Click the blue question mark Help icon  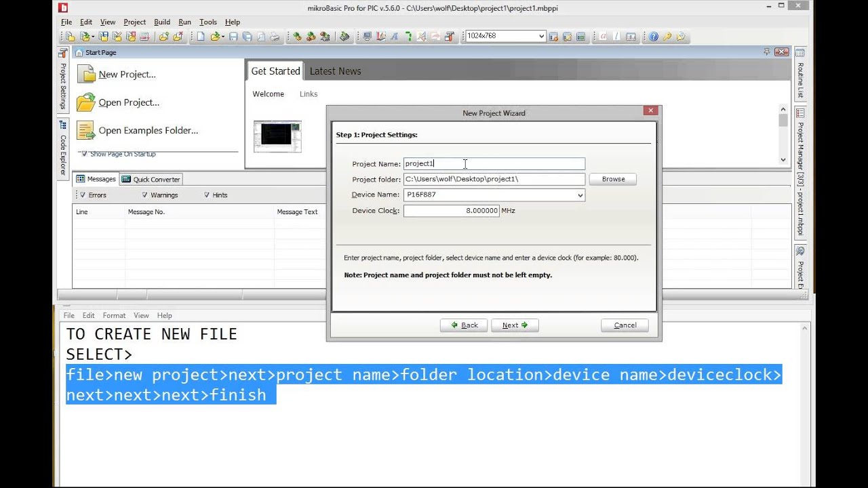(654, 37)
